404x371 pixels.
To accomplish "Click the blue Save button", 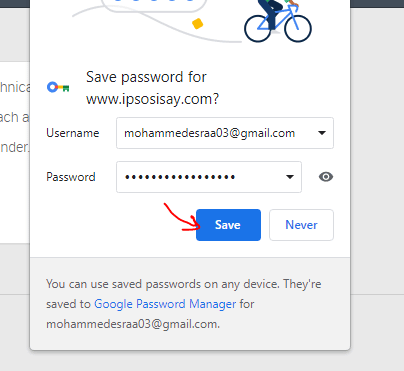I will tap(228, 225).
